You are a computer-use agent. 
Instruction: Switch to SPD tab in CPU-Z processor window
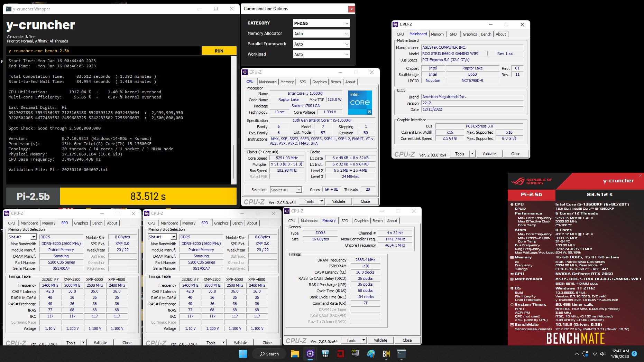pyautogui.click(x=303, y=82)
